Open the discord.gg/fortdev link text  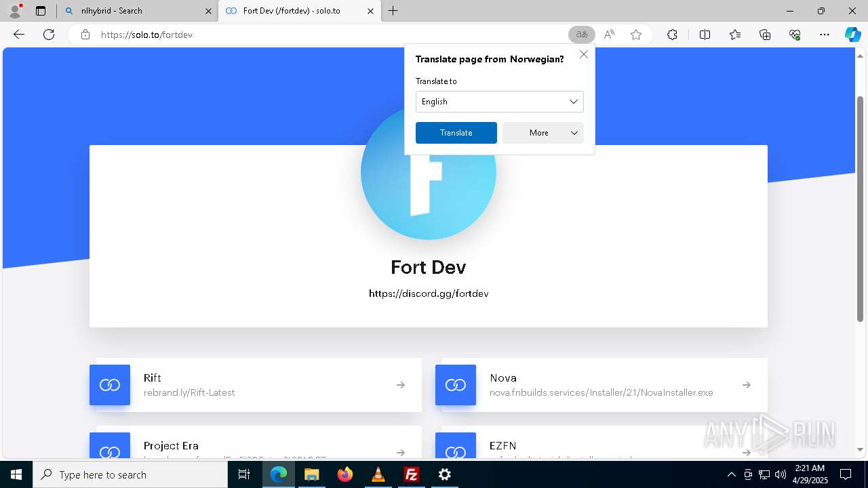tap(429, 293)
